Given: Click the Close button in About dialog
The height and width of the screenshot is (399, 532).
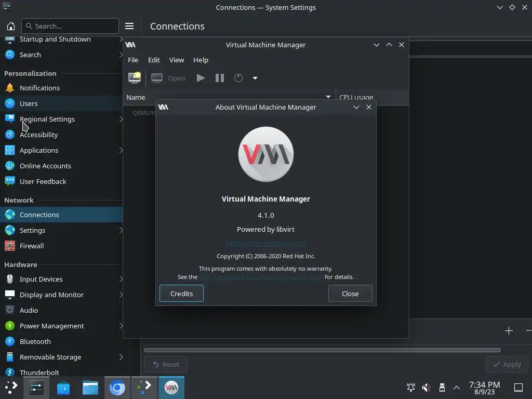Looking at the screenshot, I should [350, 294].
